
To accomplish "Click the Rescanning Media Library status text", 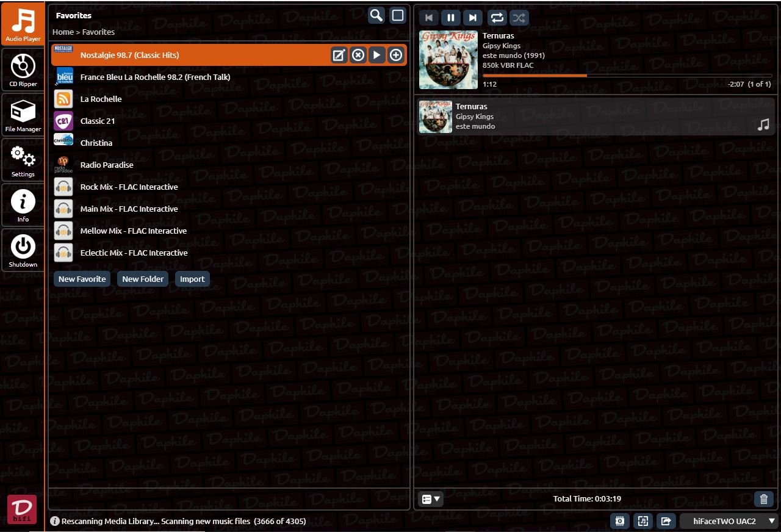I will point(184,521).
